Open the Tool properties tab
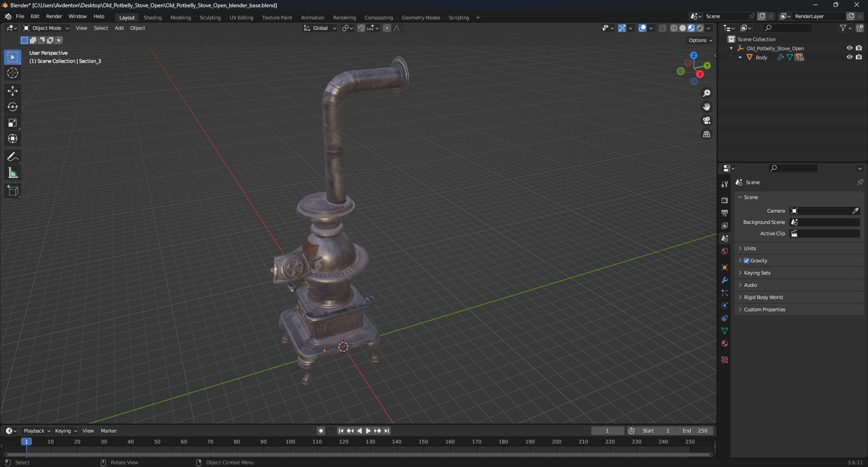Screen dimensions: 868x467 coord(725,184)
